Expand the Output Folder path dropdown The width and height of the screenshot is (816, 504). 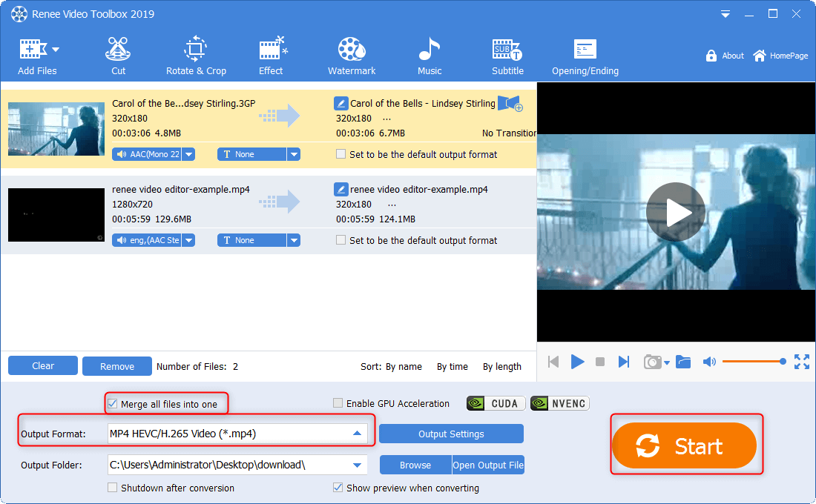tap(358, 465)
